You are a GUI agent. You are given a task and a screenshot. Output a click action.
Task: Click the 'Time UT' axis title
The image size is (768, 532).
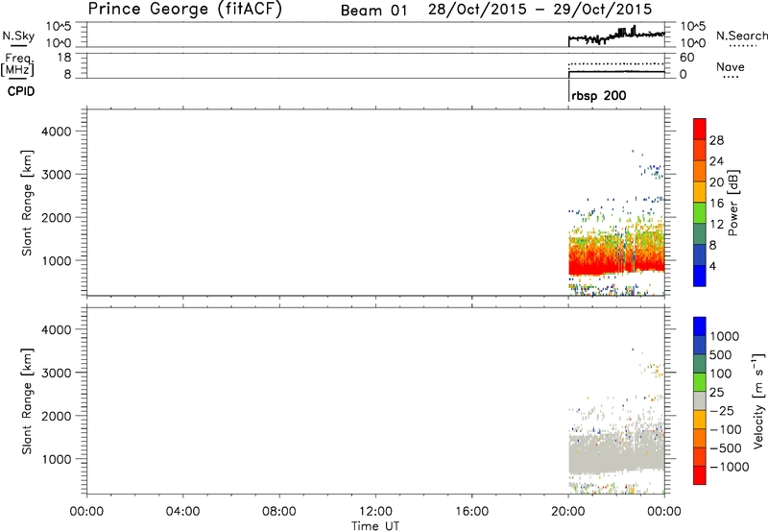[375, 526]
